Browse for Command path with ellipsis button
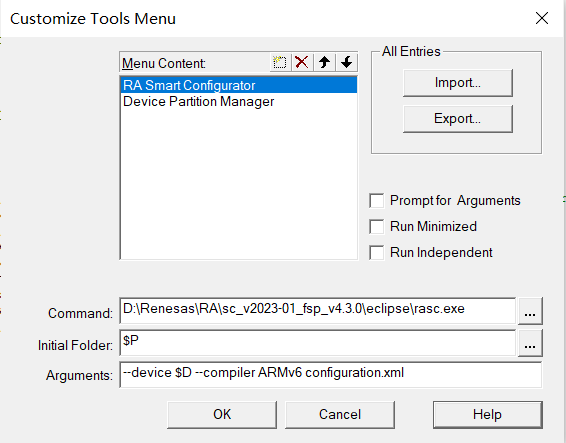The width and height of the screenshot is (566, 443). tap(530, 311)
